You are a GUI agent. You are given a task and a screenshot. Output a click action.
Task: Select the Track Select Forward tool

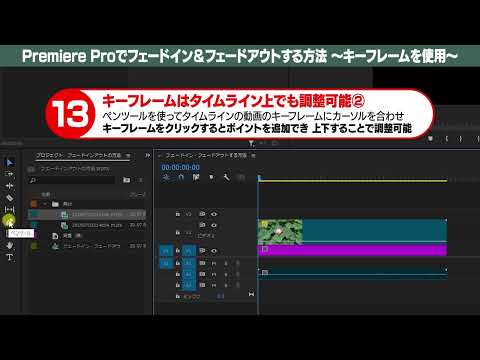(9, 174)
